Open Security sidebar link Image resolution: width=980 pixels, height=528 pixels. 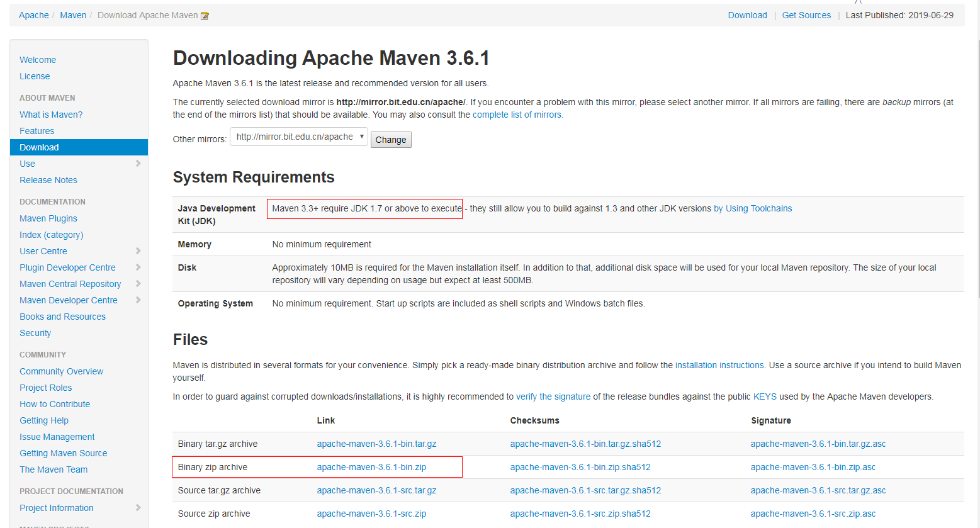[35, 333]
